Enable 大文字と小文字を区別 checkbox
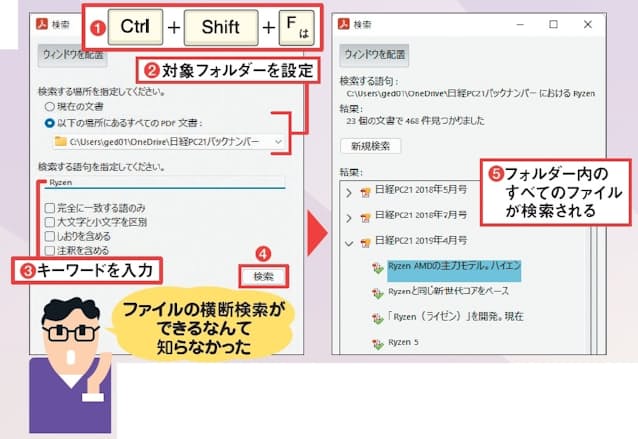638x439 pixels. (x=49, y=222)
